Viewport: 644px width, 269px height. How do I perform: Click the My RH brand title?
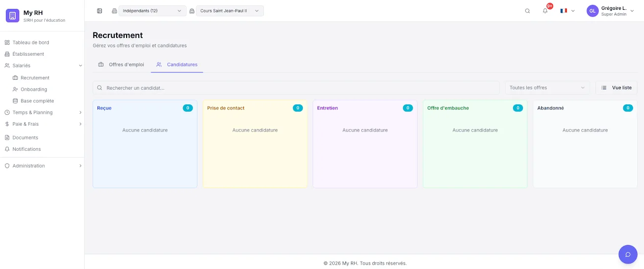coord(33,13)
